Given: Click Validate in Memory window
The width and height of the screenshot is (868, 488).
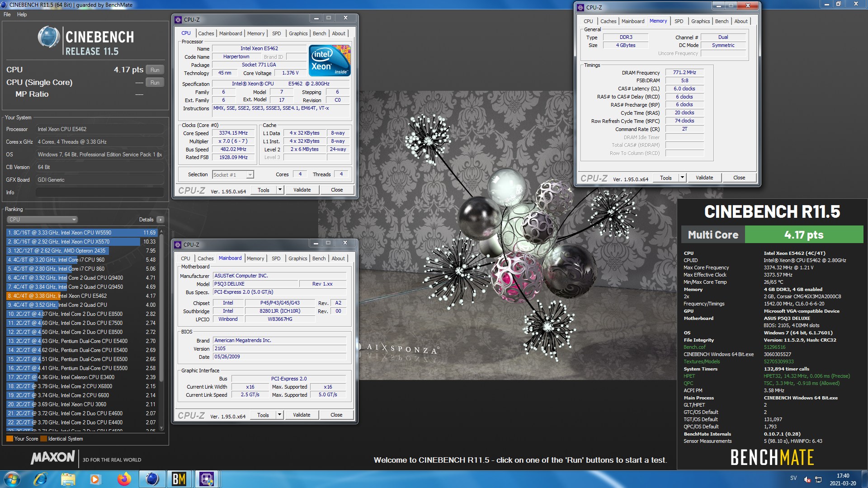Looking at the screenshot, I should coord(704,178).
